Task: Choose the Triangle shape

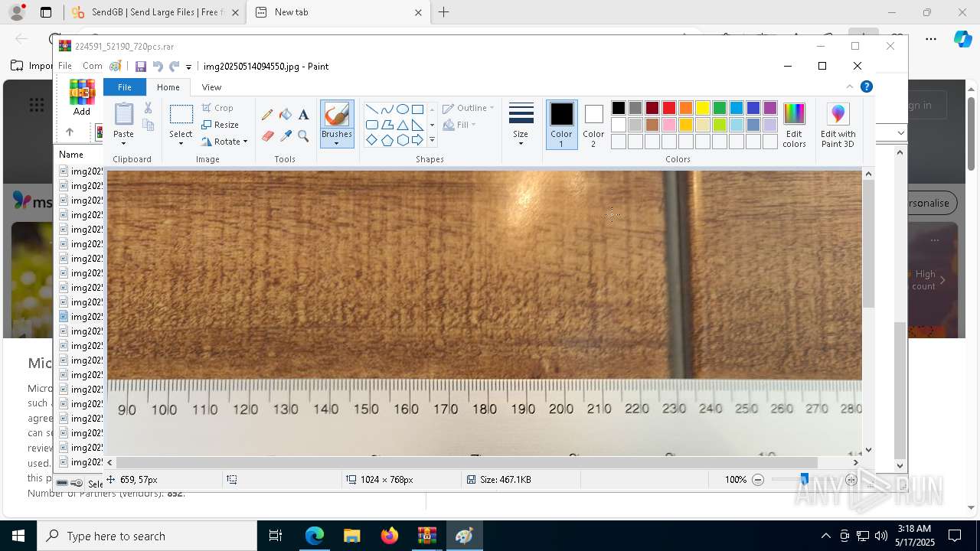Action: coord(402,125)
